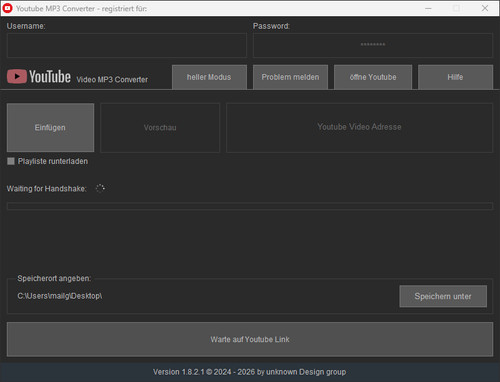Click the Waiting for Handshake status text

pos(46,189)
